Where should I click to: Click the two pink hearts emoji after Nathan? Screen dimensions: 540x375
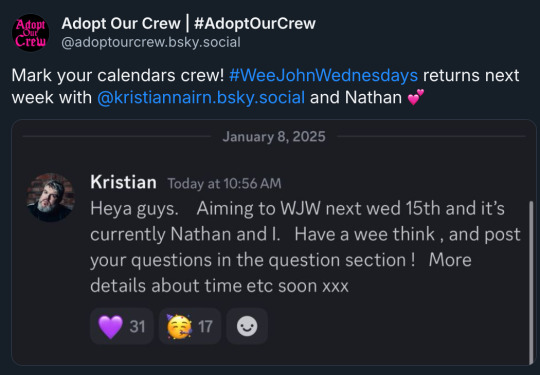point(416,97)
